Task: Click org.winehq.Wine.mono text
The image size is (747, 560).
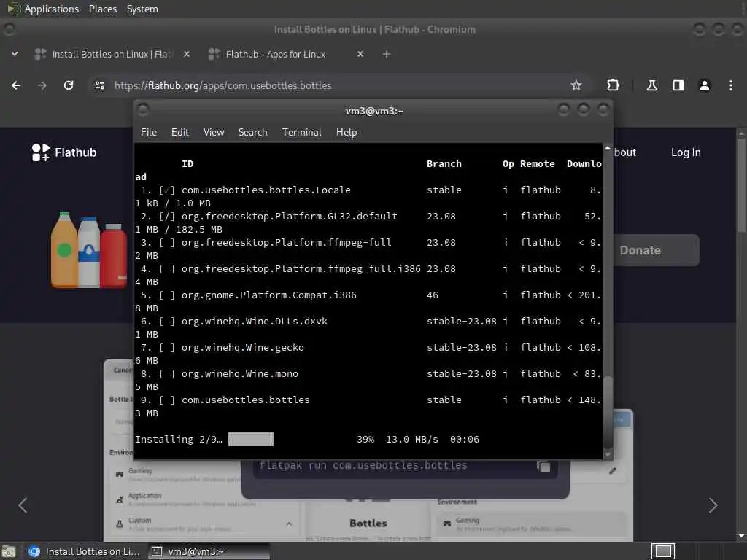Action: click(239, 374)
